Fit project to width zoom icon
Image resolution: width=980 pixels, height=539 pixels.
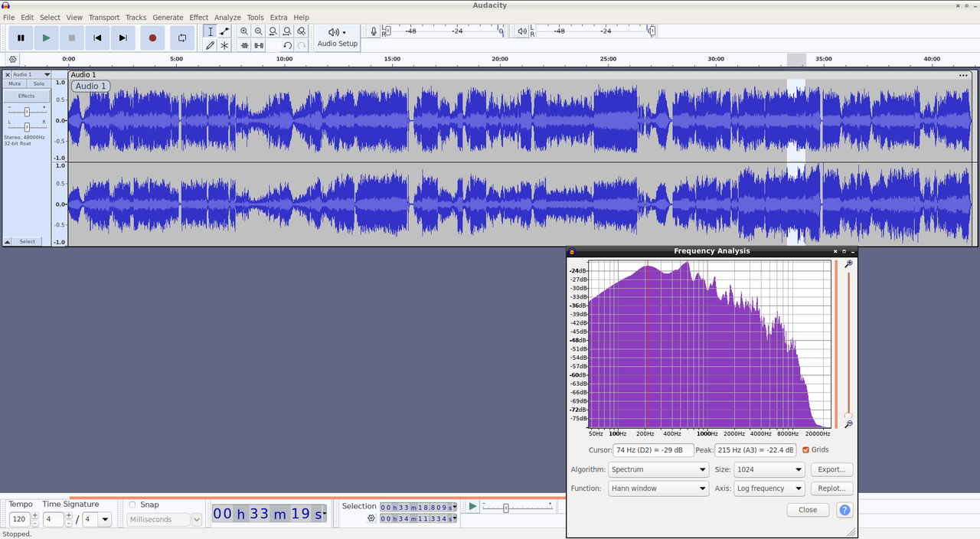coord(287,31)
